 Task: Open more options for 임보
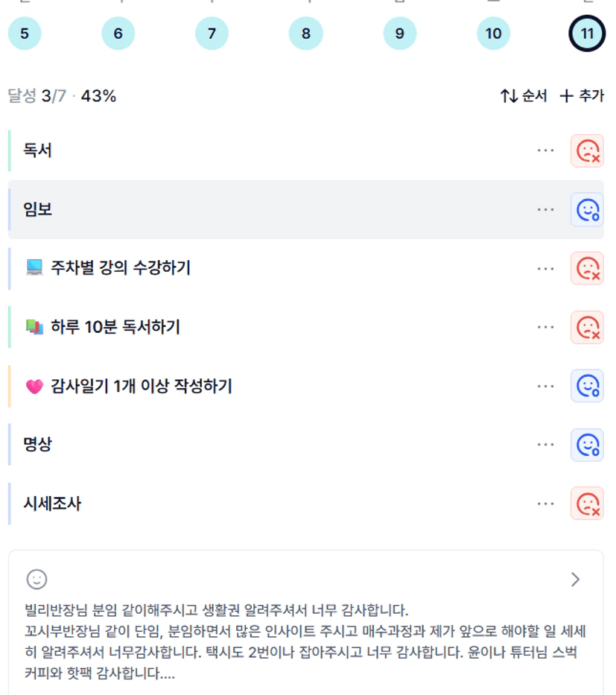pos(546,210)
